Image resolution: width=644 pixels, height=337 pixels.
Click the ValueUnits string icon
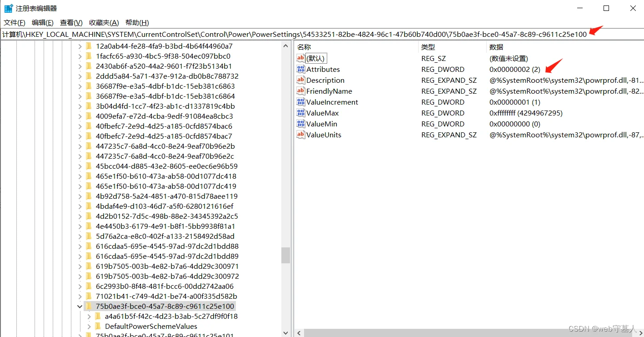pyautogui.click(x=300, y=135)
